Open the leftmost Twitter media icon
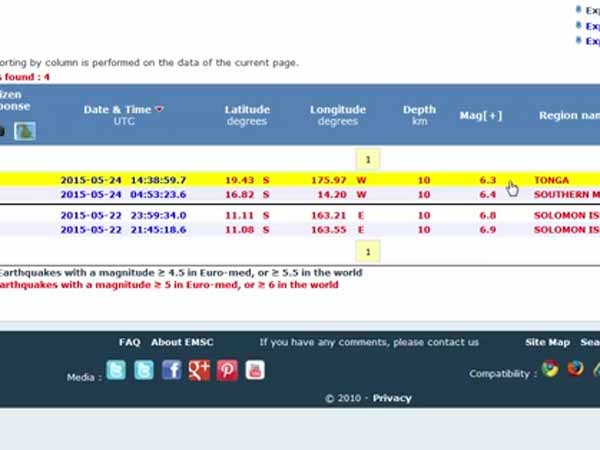This screenshot has height=450, width=600. (x=116, y=371)
